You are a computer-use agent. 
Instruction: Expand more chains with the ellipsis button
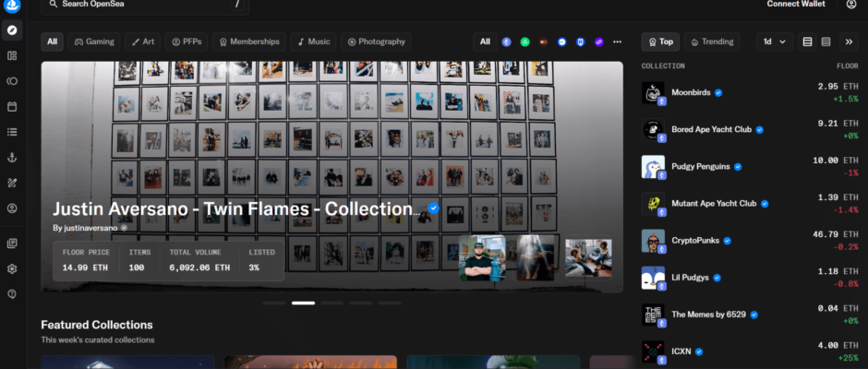tap(617, 42)
